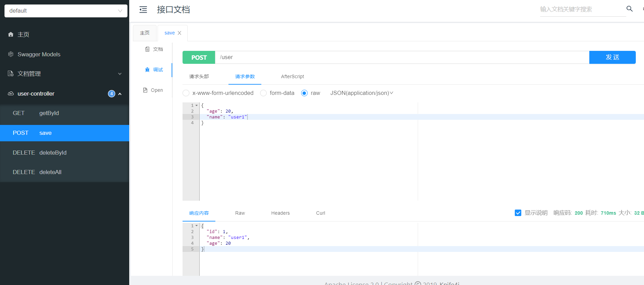Image resolution: width=644 pixels, height=285 pixels.
Task: Click the response code 200 value
Action: coord(579,213)
